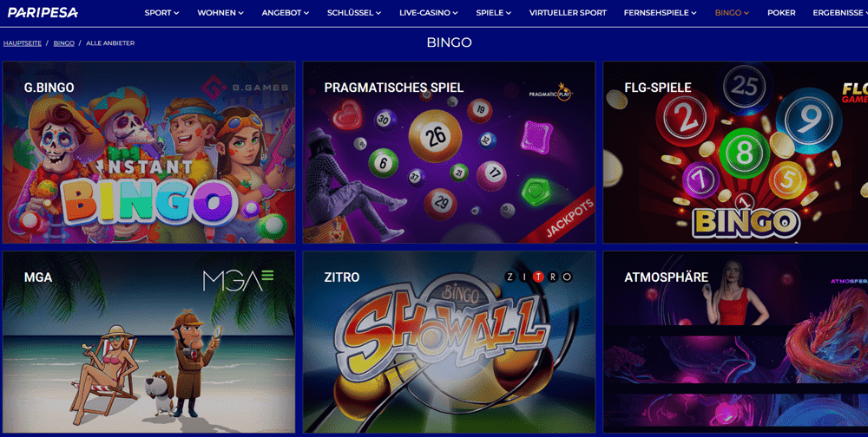Open the PRAGMATISCHES SPIEL provider card
868x437 pixels.
(x=449, y=152)
